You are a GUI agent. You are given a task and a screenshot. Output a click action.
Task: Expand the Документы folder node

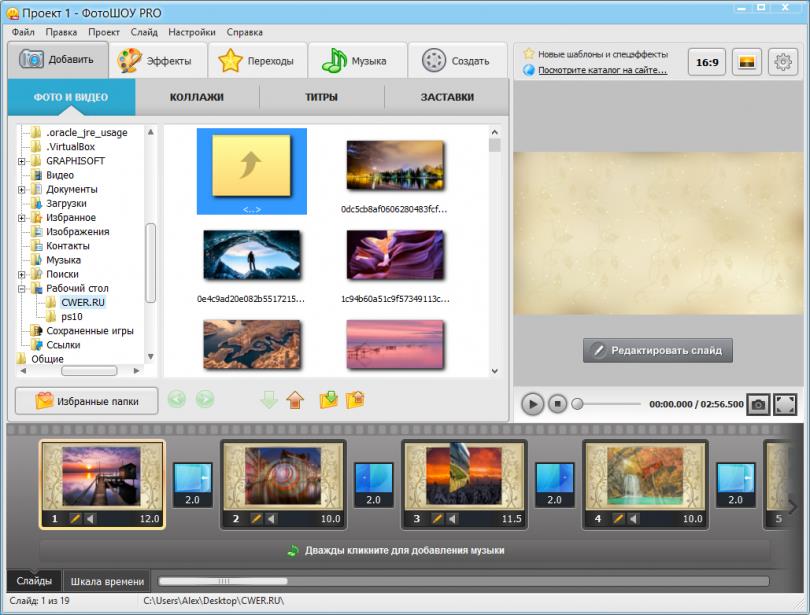point(22,189)
